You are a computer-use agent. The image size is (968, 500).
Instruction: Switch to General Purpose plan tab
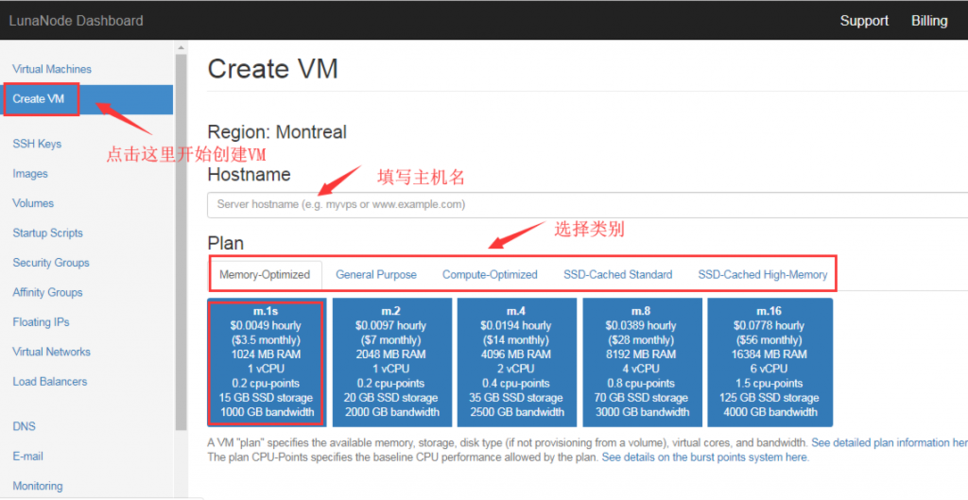coord(376,275)
